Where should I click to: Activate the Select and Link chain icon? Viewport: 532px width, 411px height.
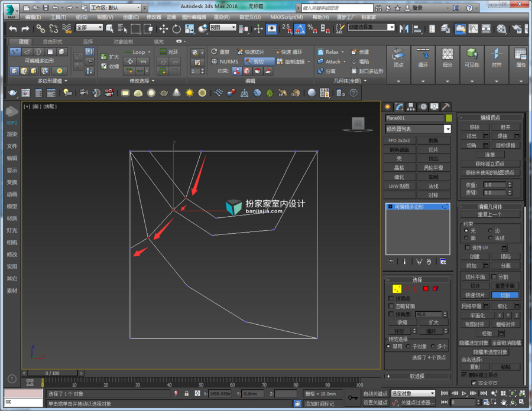41,29
